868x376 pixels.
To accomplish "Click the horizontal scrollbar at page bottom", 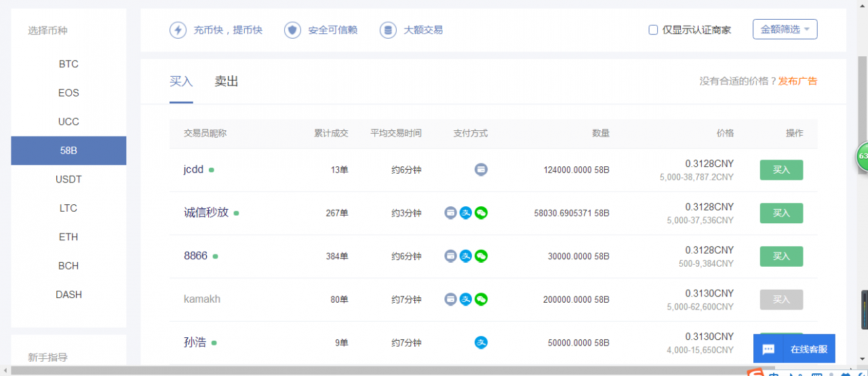I will pyautogui.click(x=339, y=371).
